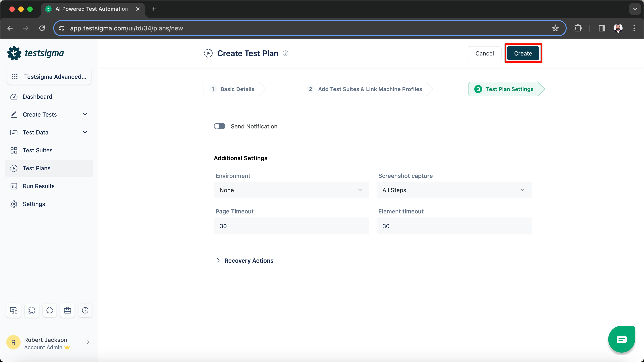Click the Run Results navigation icon
The height and width of the screenshot is (362, 644).
pos(14,186)
